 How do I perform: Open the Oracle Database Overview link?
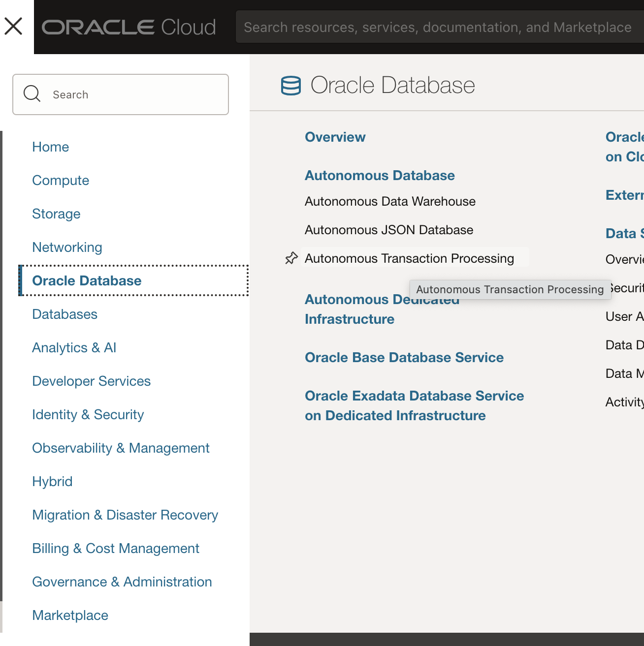(335, 137)
